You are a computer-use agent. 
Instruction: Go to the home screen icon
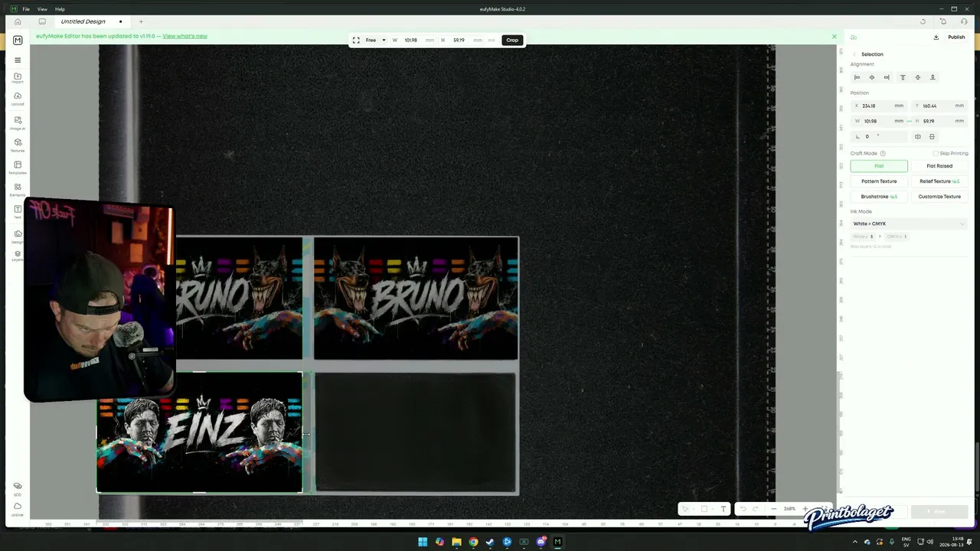point(18,21)
